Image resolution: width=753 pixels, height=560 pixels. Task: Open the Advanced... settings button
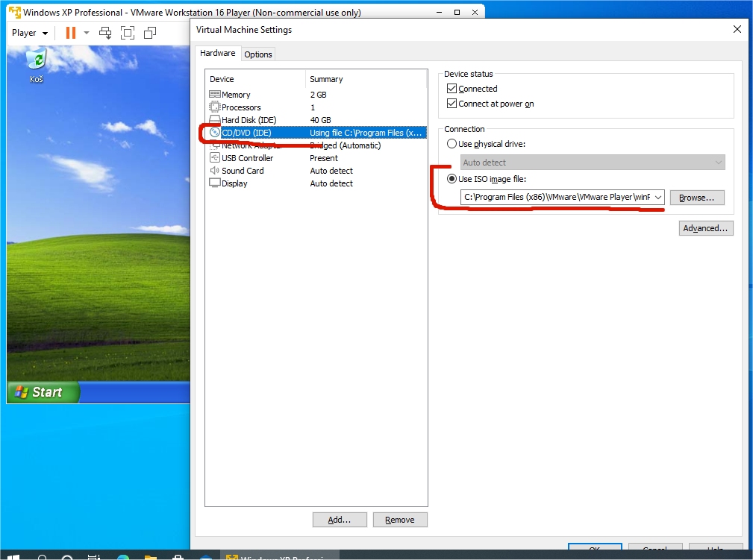(705, 228)
